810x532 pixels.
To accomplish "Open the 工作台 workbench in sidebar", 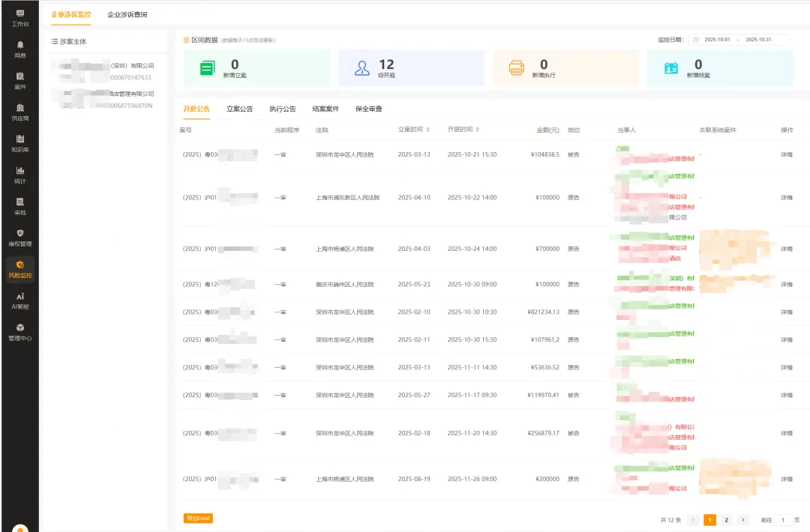I will coord(19,18).
